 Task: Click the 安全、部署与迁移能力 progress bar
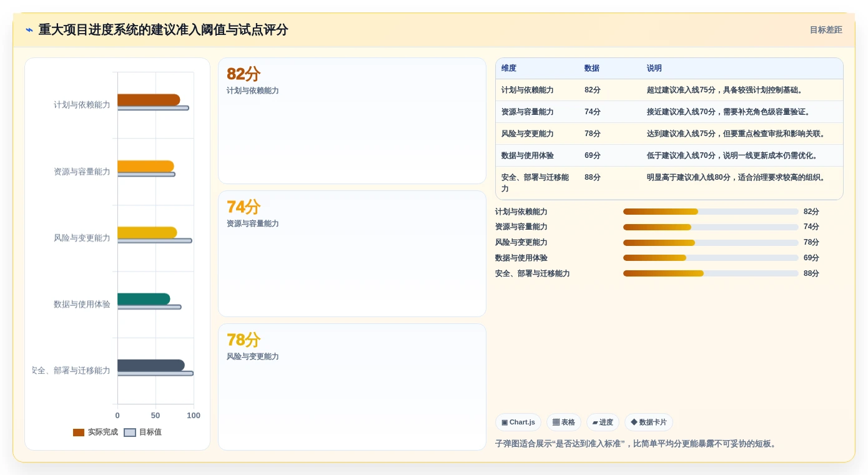coord(711,273)
